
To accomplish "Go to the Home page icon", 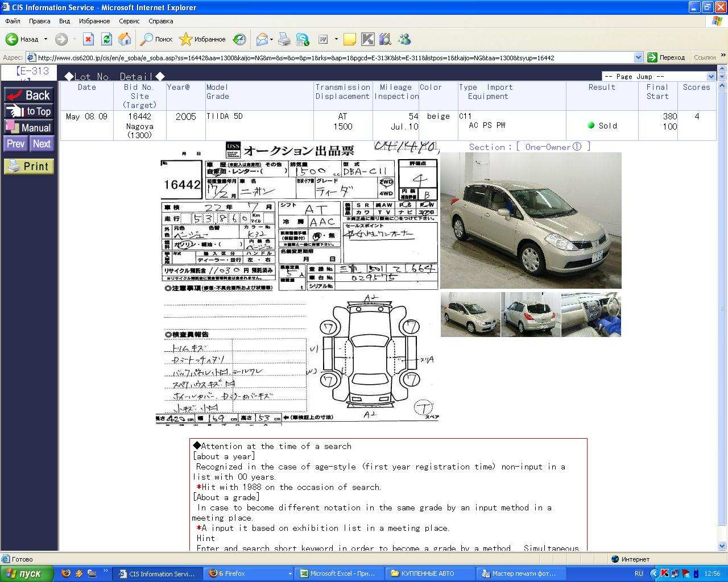I will (125, 39).
